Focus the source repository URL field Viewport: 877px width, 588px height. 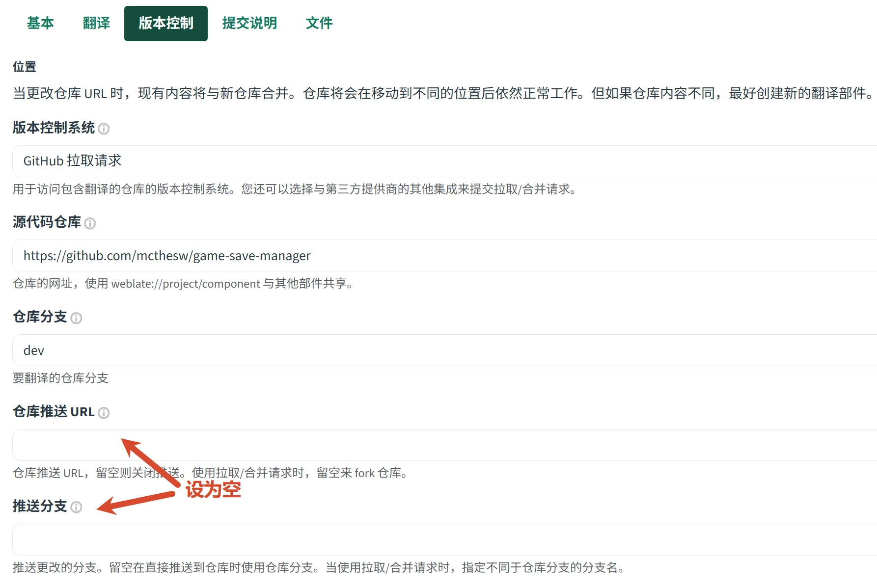[445, 256]
